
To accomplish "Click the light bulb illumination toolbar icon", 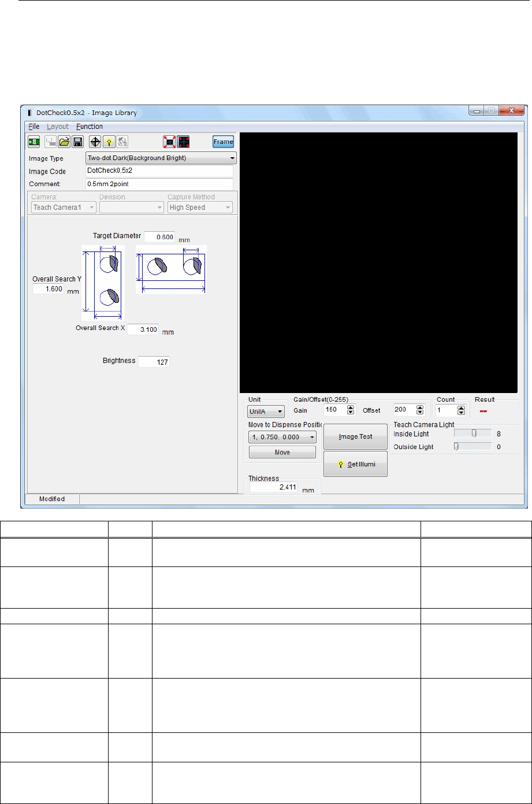I will (109, 142).
